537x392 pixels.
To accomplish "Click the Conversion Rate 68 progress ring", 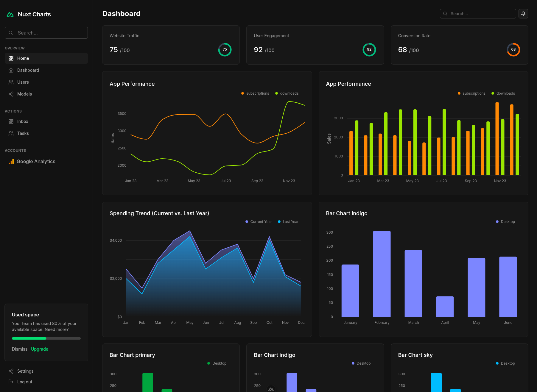I will [x=513, y=50].
